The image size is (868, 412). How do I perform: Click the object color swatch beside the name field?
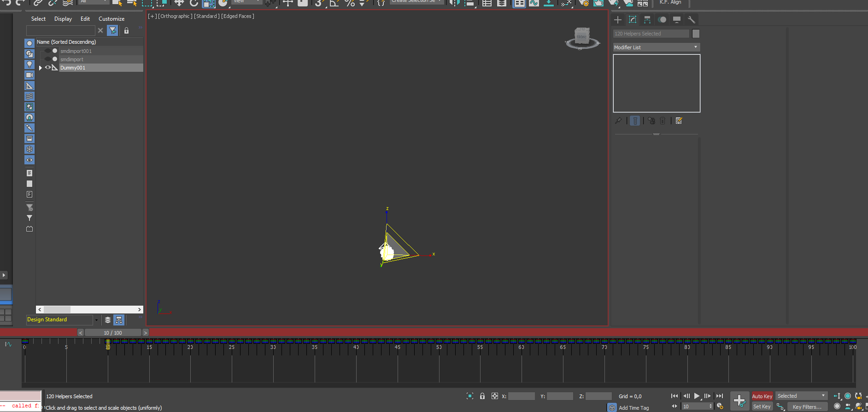point(696,34)
